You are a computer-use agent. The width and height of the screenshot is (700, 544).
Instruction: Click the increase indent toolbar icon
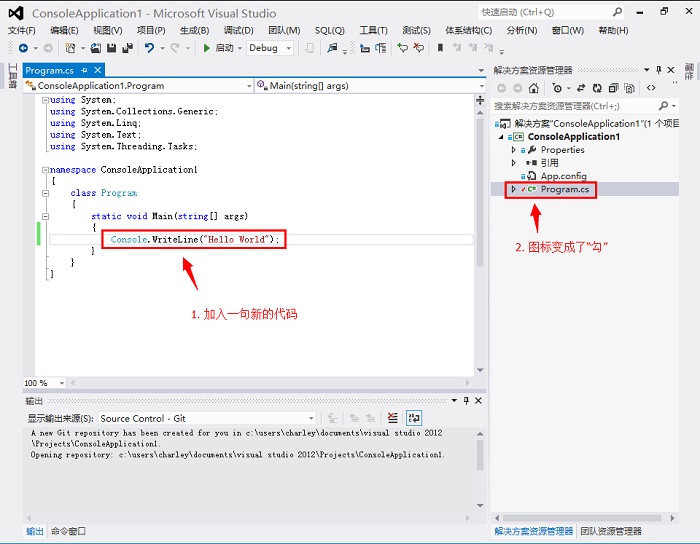coord(381,48)
